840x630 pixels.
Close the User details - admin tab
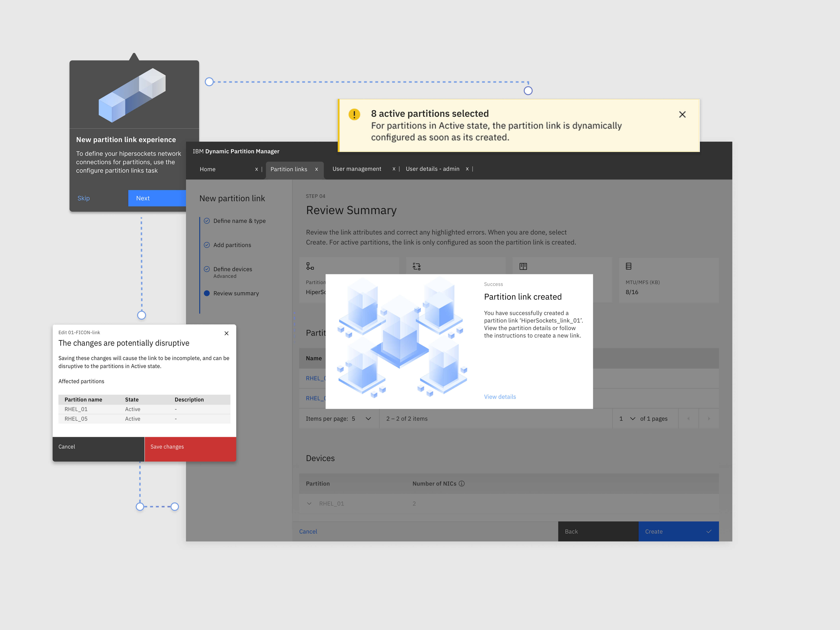(467, 169)
